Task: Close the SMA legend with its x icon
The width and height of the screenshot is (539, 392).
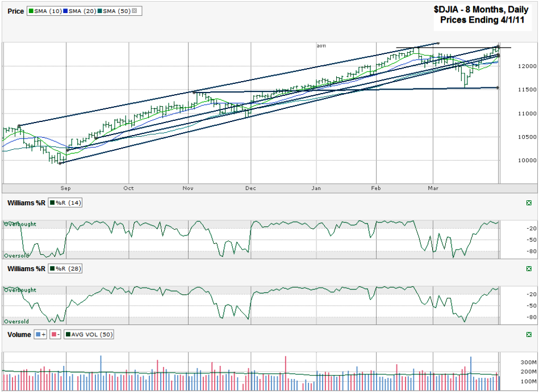Action: 135,11
